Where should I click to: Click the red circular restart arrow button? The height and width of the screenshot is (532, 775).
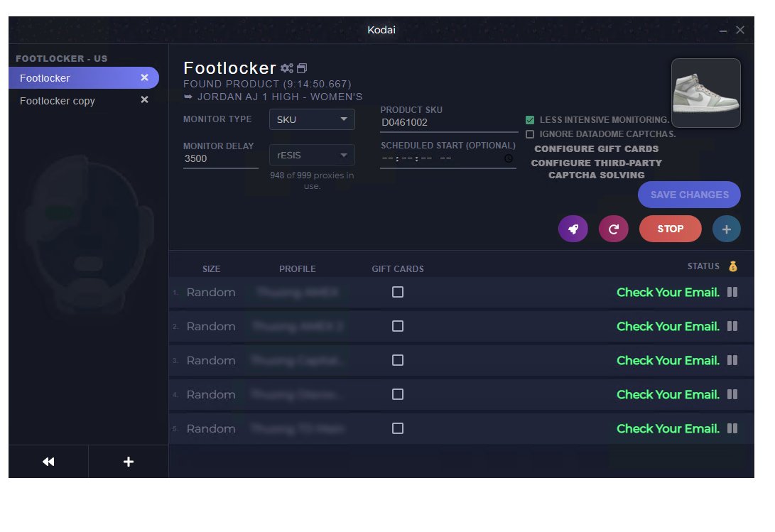pos(613,229)
